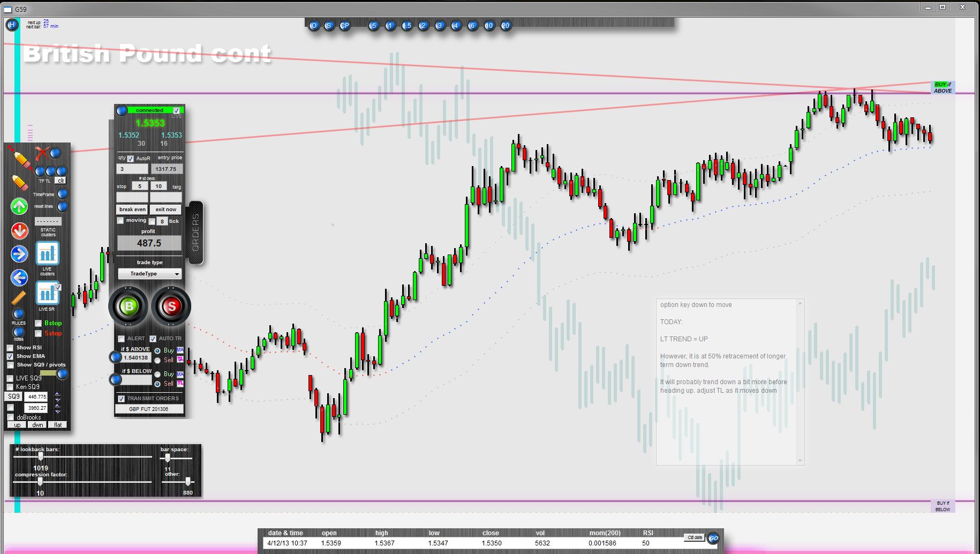This screenshot has height=554, width=980.
Task: Click the blue right arrow icon
Action: (x=19, y=254)
